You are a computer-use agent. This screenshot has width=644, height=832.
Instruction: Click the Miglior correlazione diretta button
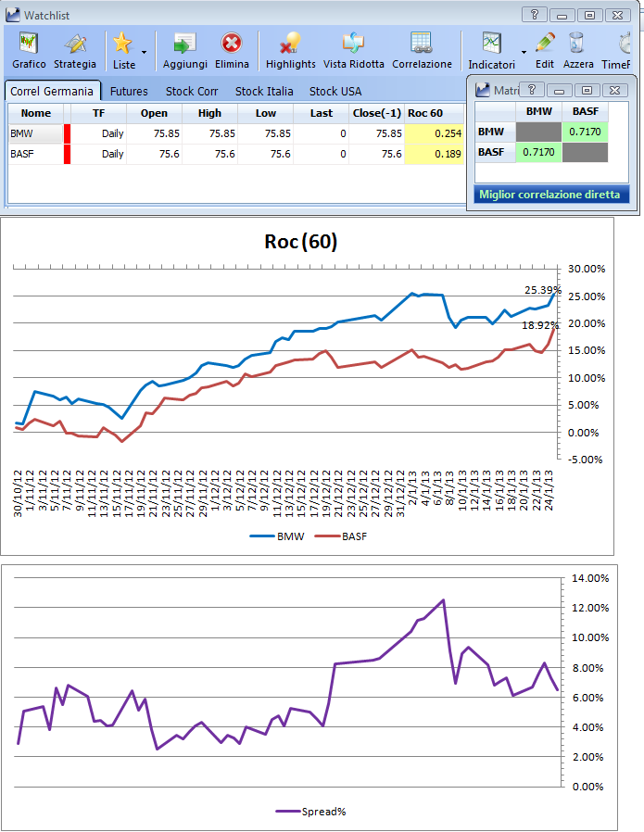[x=550, y=195]
